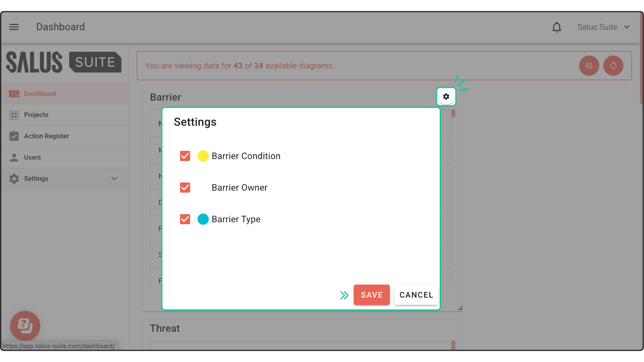
Task: Go to Projects in sidebar
Action: [x=36, y=115]
